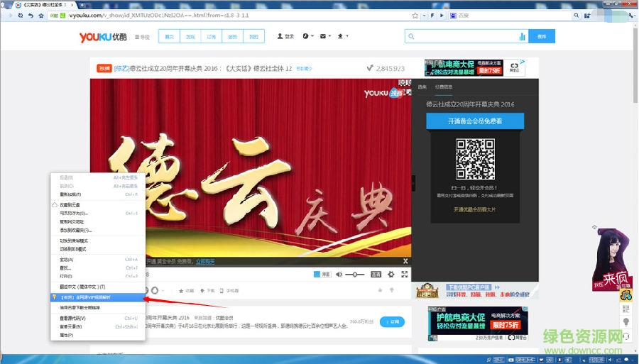The height and width of the screenshot is (364, 639).
Task: Select the highlighted VIP video parsing menu item
Action: tap(96, 297)
